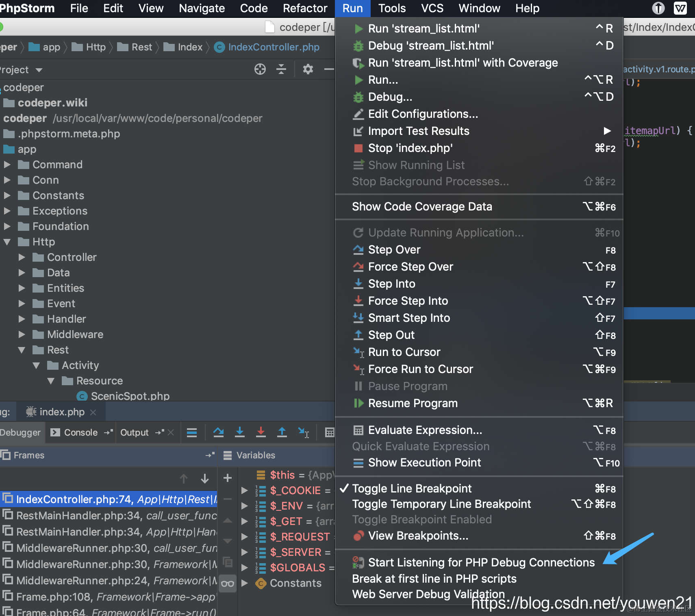The height and width of the screenshot is (616, 695).
Task: Choose Edit Configurations in Run menu
Action: click(x=479, y=114)
